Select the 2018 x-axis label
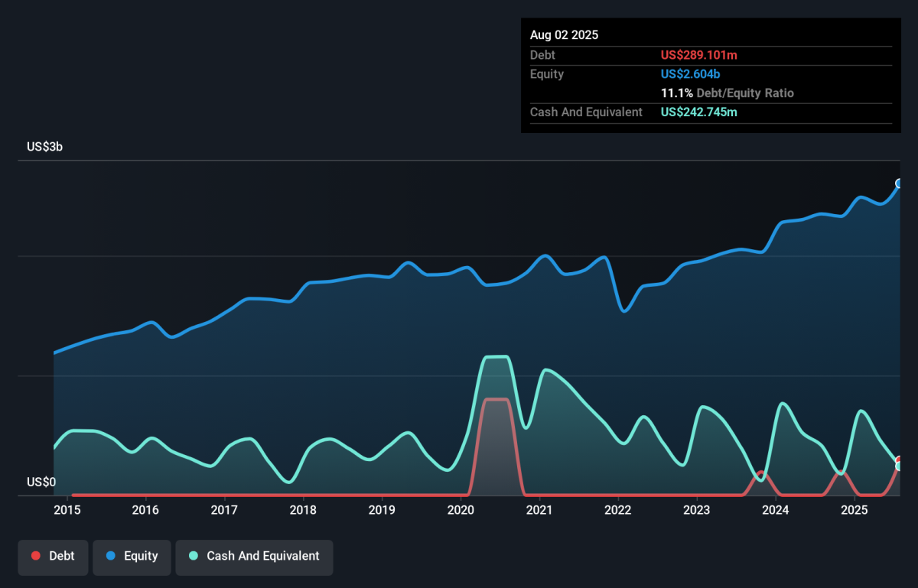 click(x=304, y=510)
